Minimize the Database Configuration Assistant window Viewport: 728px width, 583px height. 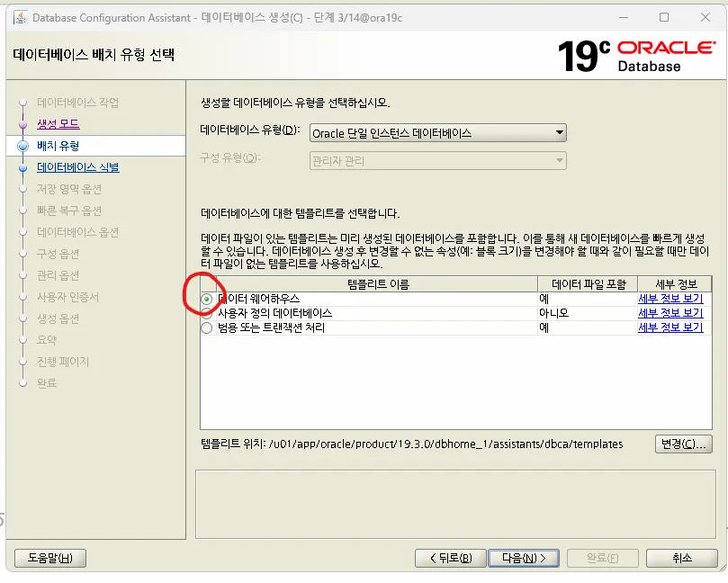[624, 18]
